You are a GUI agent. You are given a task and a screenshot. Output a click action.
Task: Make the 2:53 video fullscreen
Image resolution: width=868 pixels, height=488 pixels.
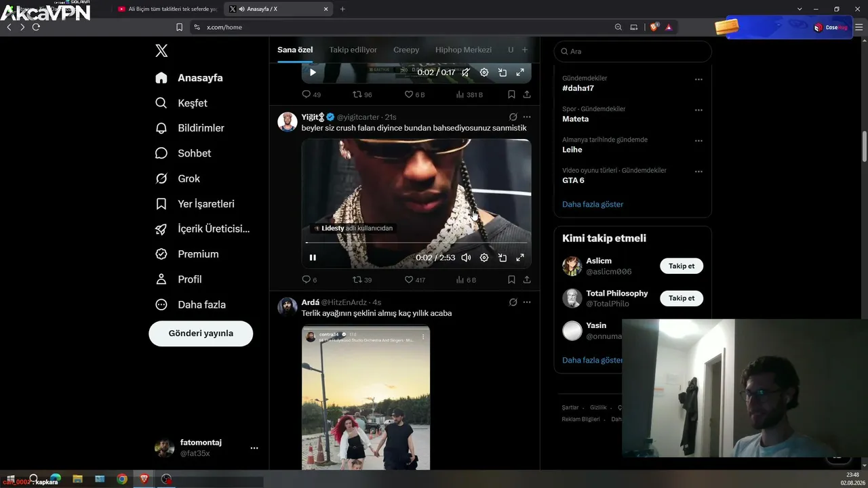point(520,258)
